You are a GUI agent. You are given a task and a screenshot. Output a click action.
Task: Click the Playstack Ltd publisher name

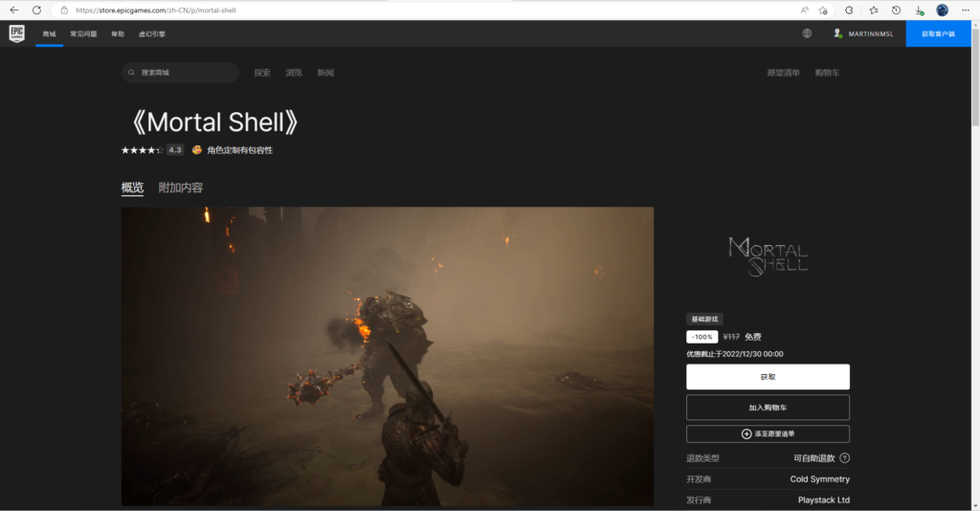tap(824, 500)
